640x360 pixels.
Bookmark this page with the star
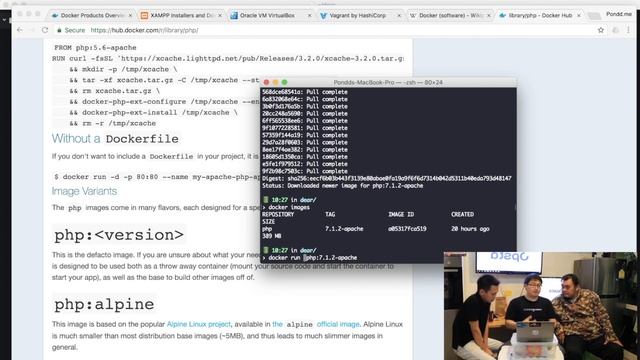coord(601,30)
